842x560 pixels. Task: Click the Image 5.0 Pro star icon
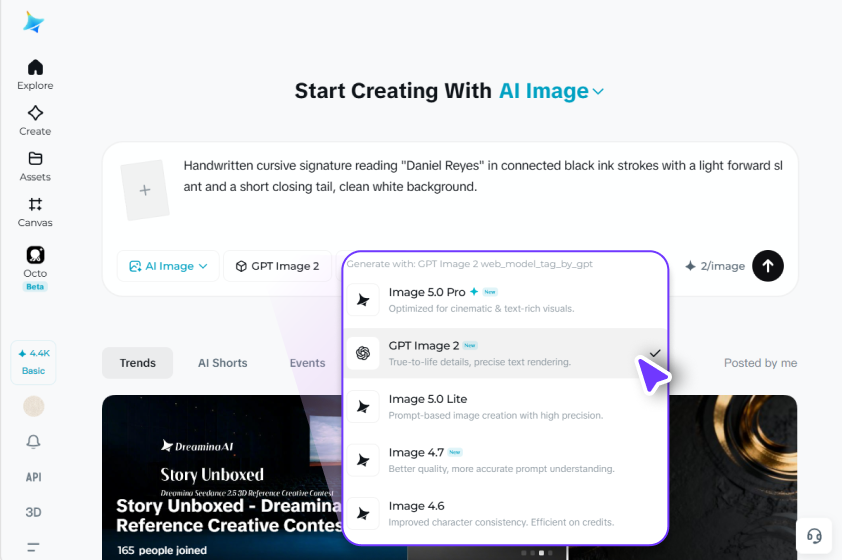click(x=363, y=300)
